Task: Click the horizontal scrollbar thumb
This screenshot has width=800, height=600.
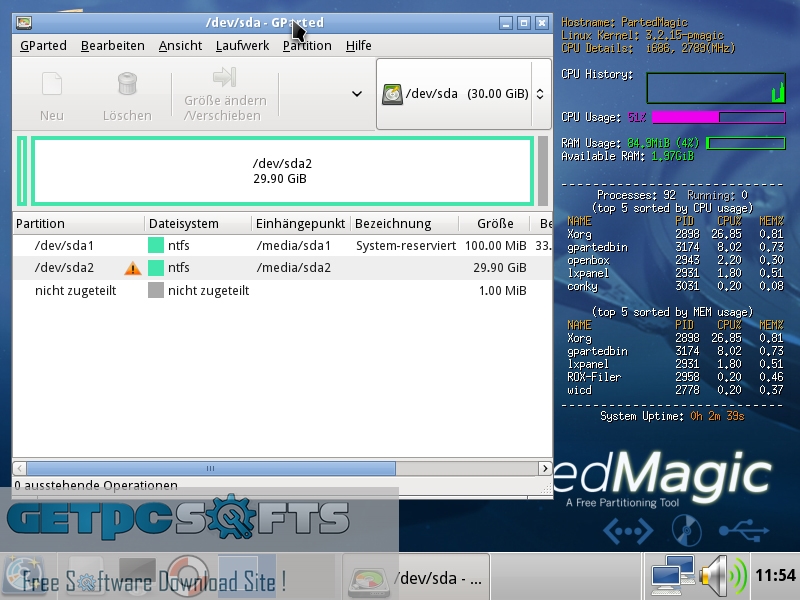Action: [211, 468]
